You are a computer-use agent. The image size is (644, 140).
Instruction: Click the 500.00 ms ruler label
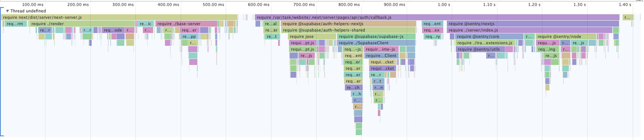click(214, 5)
